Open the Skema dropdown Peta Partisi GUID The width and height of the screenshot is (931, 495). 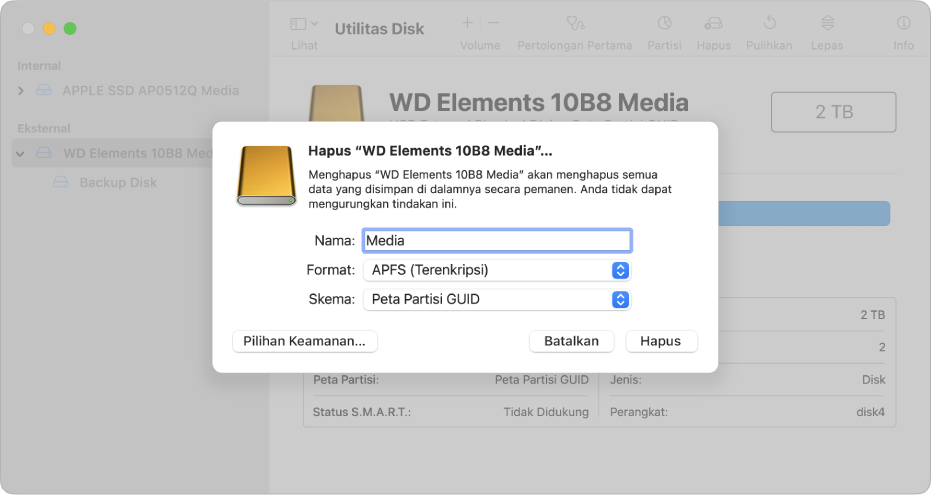(497, 299)
